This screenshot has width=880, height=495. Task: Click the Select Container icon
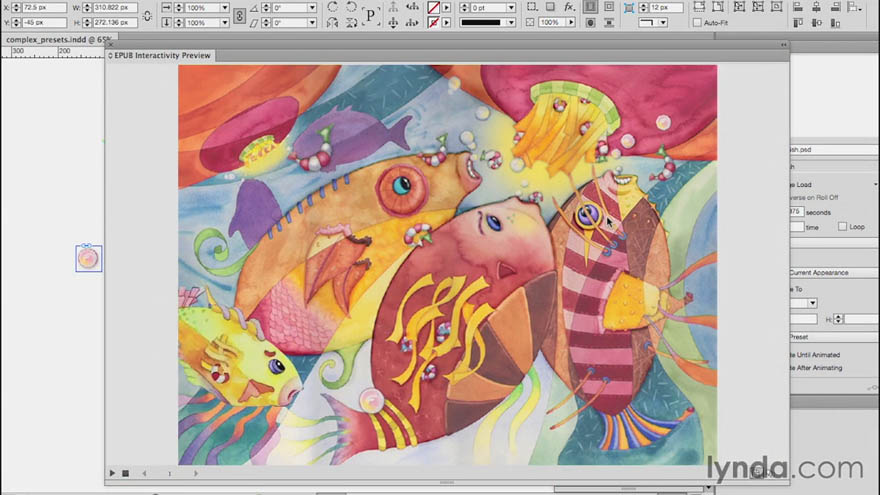[393, 7]
